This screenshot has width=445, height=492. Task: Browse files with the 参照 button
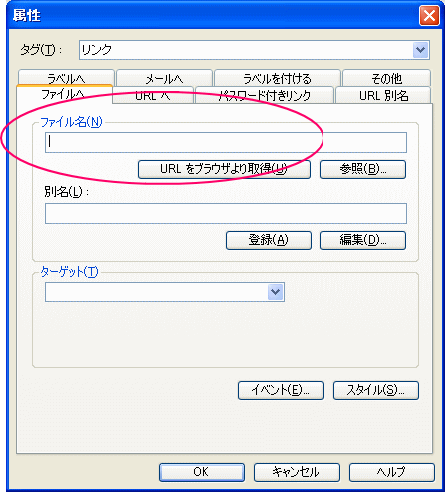click(363, 169)
